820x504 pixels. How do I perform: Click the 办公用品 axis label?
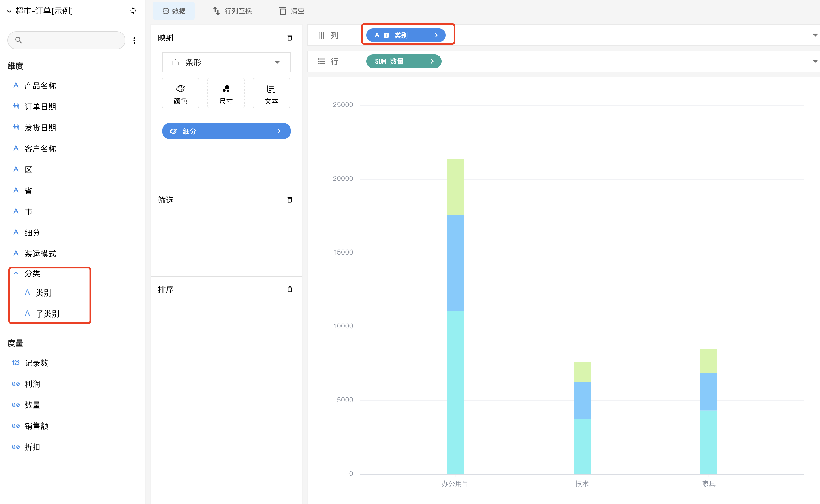pyautogui.click(x=455, y=484)
